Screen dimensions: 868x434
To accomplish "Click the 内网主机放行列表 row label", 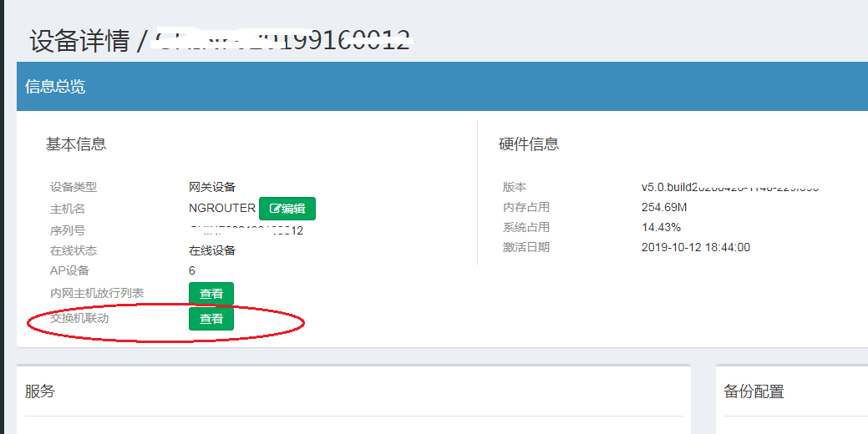I will pyautogui.click(x=97, y=293).
